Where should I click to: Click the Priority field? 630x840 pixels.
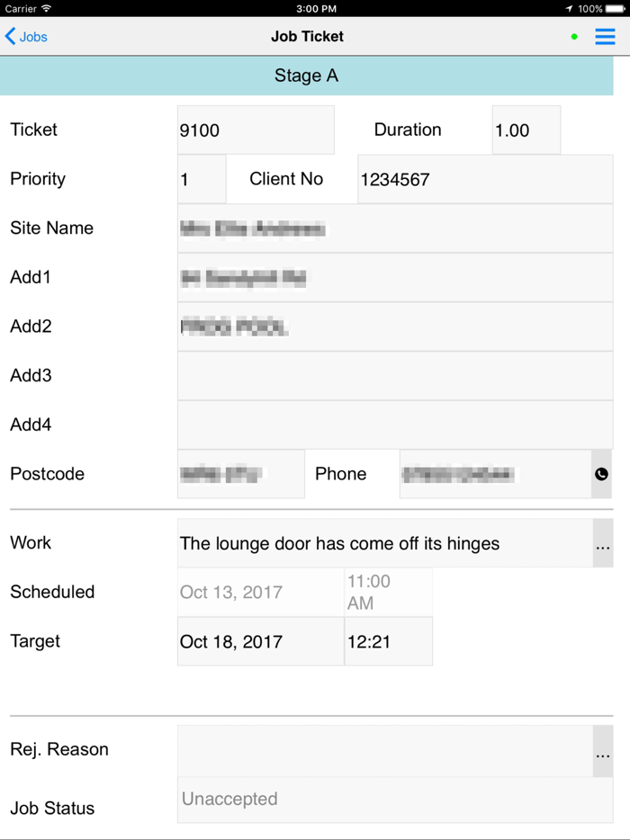202,180
